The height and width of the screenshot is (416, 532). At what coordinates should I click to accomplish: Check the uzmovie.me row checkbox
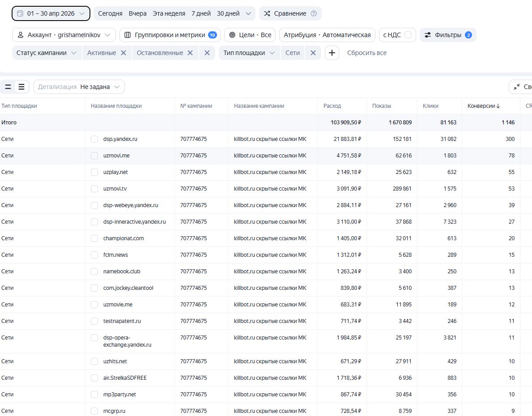click(94, 305)
